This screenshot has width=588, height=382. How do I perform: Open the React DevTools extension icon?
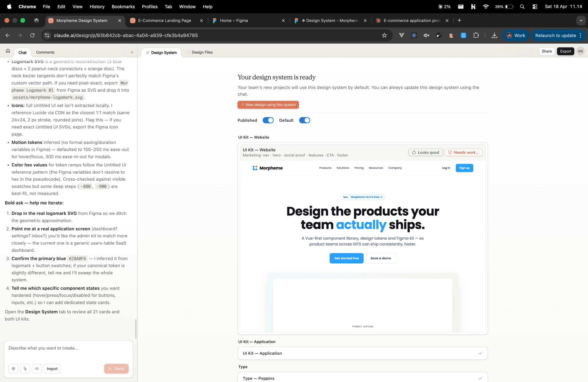pyautogui.click(x=414, y=35)
